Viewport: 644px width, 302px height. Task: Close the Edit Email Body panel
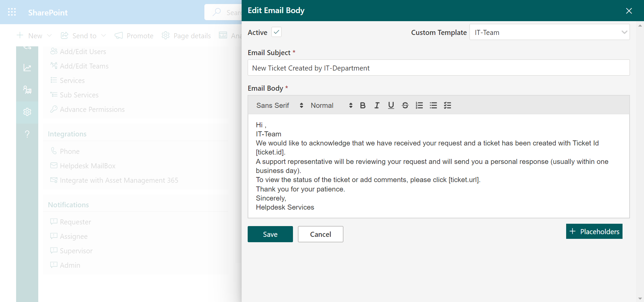point(629,11)
